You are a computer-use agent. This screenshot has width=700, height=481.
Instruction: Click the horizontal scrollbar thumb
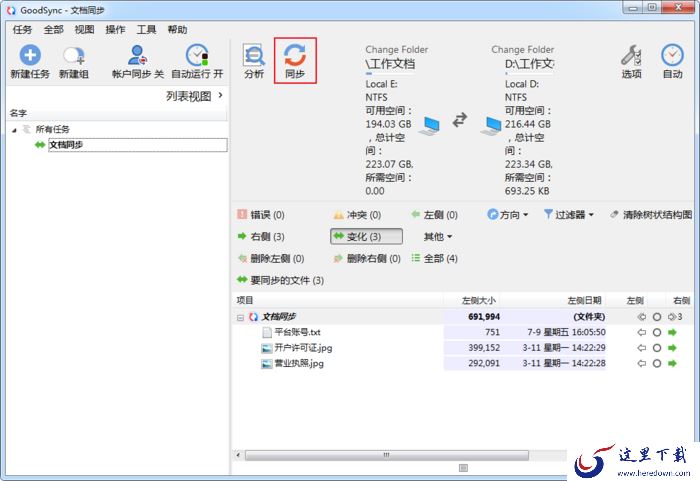click(x=387, y=455)
